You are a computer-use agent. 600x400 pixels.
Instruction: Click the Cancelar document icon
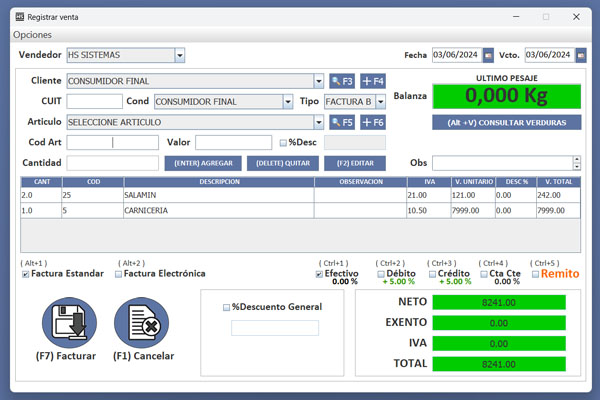coord(142,323)
